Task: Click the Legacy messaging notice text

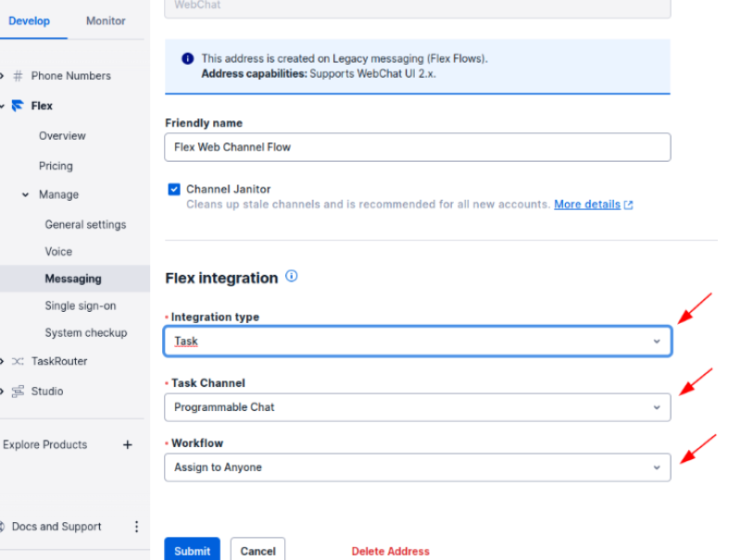Action: [x=345, y=58]
